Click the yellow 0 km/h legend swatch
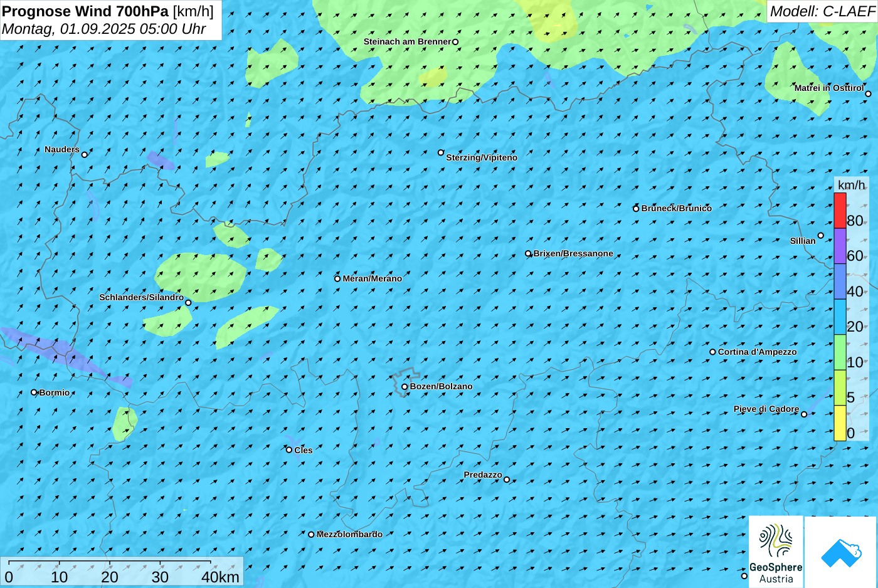Image resolution: width=878 pixels, height=588 pixels. tap(840, 423)
